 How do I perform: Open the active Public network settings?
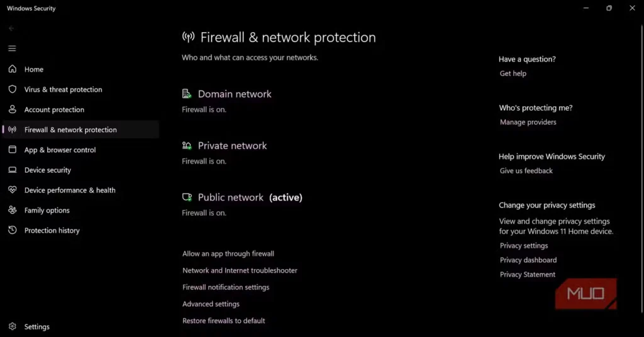pos(231,197)
